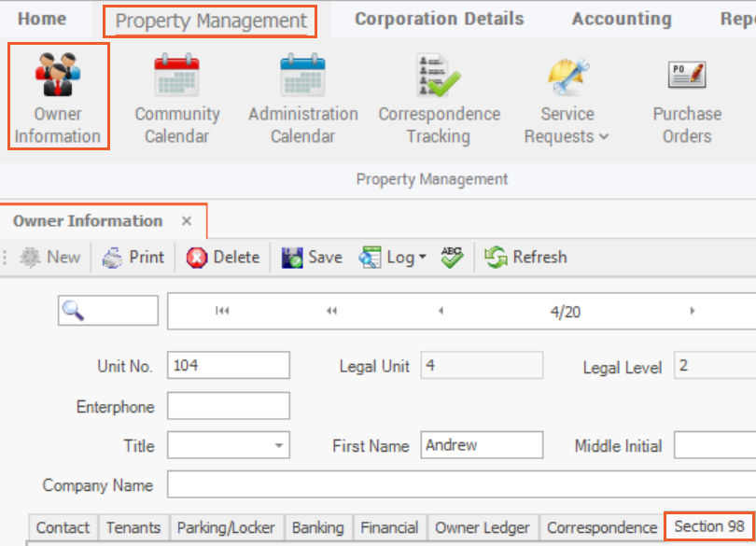The width and height of the screenshot is (756, 546).
Task: Open Correspondence Tracking
Action: click(x=439, y=98)
